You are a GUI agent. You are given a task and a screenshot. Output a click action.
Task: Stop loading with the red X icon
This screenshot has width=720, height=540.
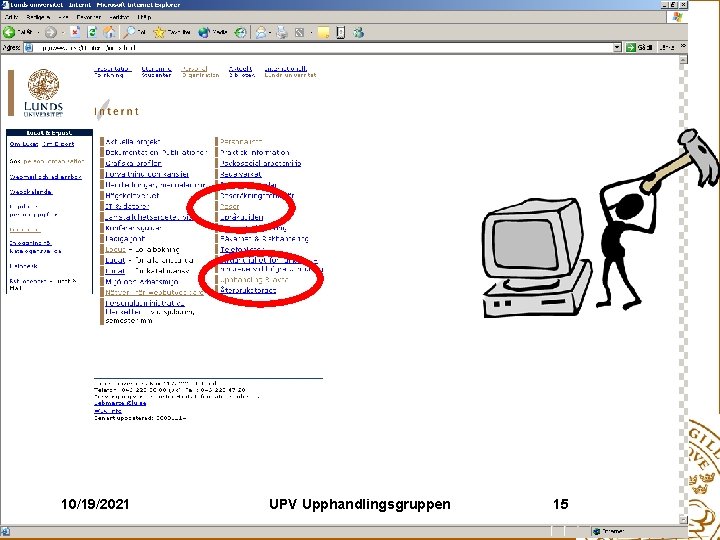75,32
